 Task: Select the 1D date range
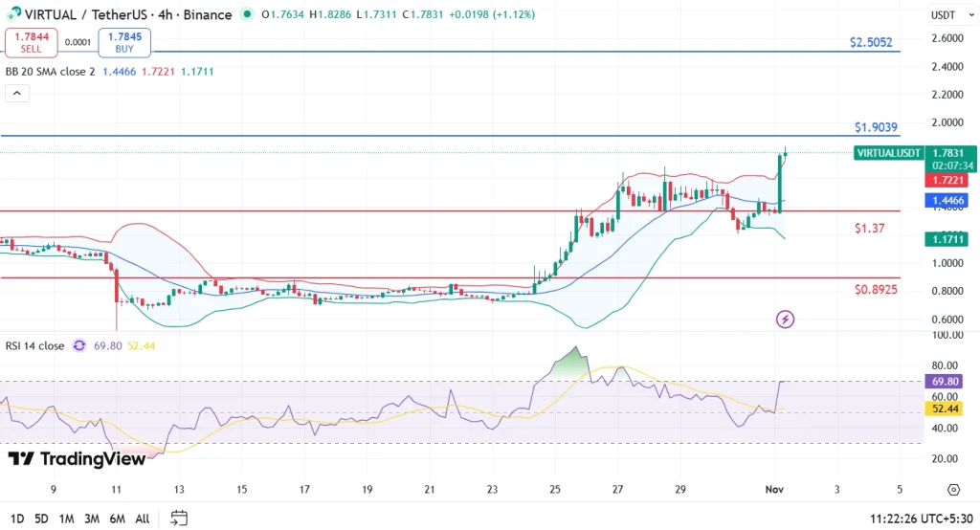(14, 519)
